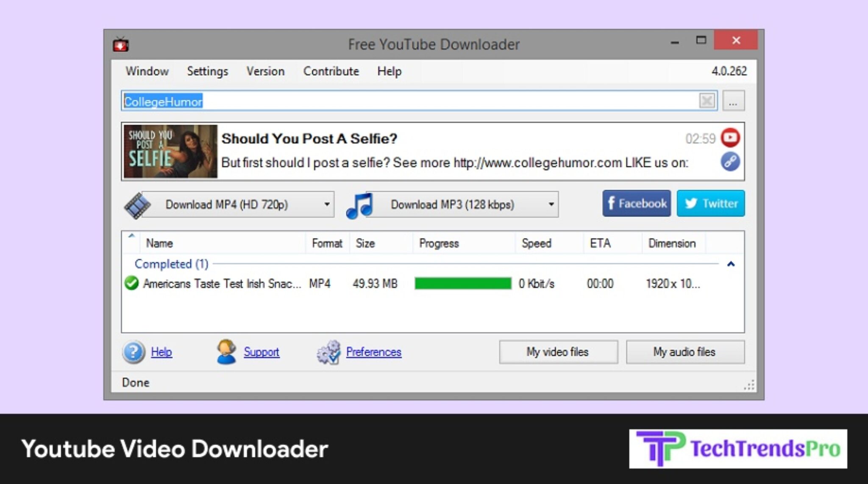Click the Preferences link
This screenshot has width=868, height=484.
[374, 352]
